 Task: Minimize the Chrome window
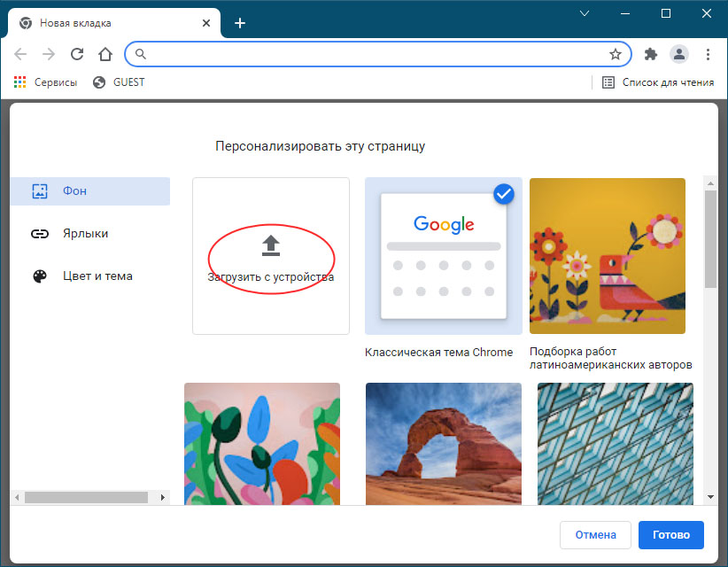(625, 13)
